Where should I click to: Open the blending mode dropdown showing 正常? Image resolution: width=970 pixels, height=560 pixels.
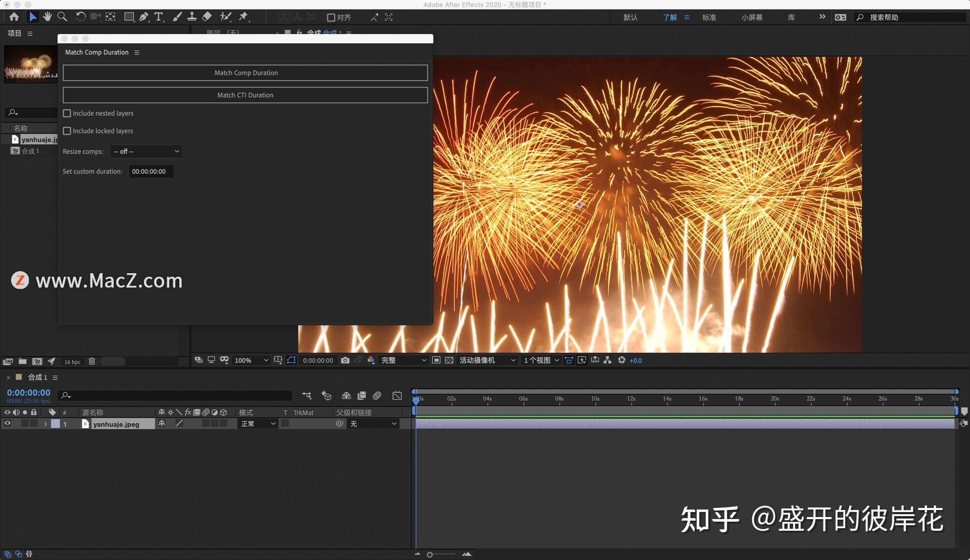257,424
